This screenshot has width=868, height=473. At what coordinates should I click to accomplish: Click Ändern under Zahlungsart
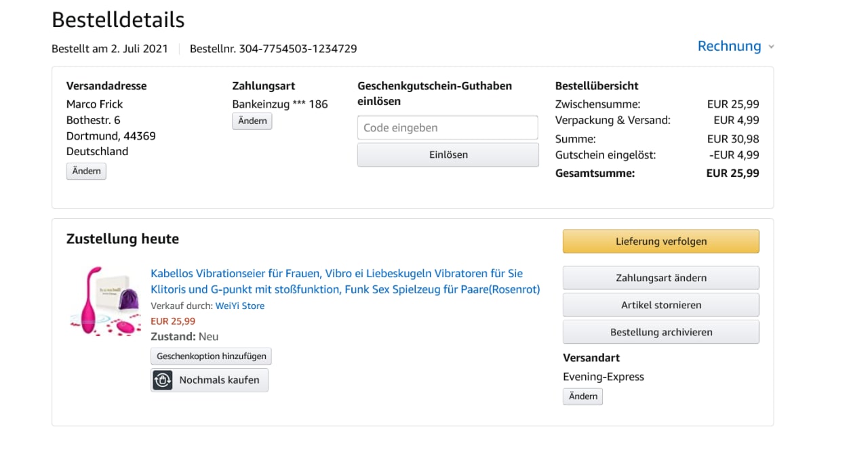pyautogui.click(x=252, y=121)
